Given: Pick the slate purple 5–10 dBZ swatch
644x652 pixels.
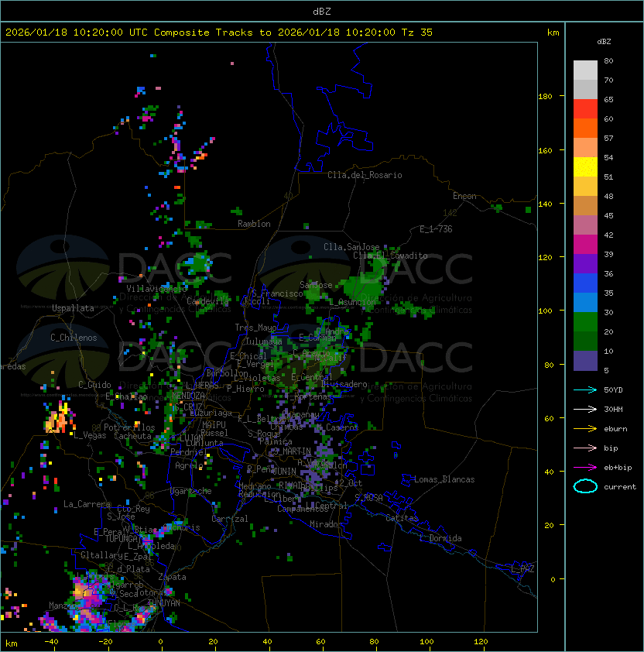Looking at the screenshot, I should 585,361.
